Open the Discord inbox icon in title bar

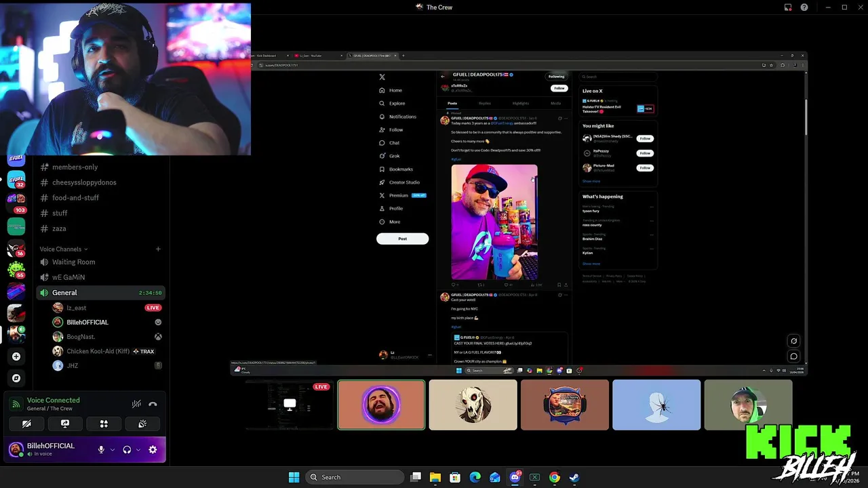tap(788, 7)
